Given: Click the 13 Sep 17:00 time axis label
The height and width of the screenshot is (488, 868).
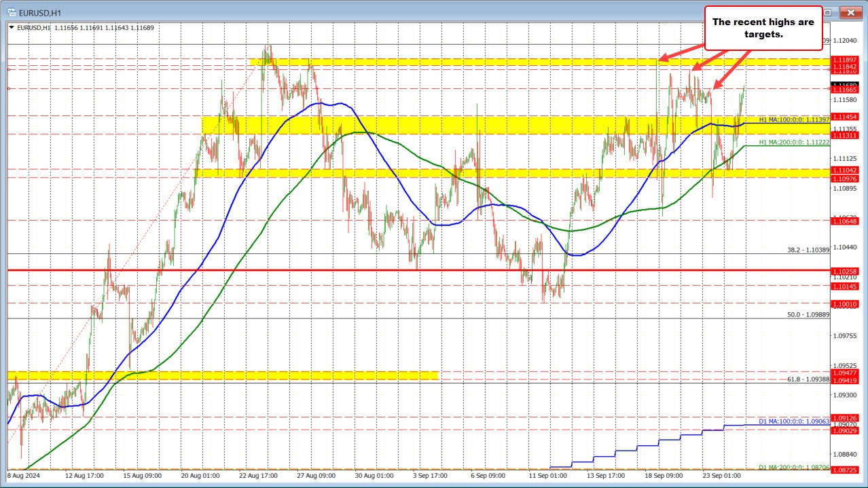Looking at the screenshot, I should tap(605, 476).
